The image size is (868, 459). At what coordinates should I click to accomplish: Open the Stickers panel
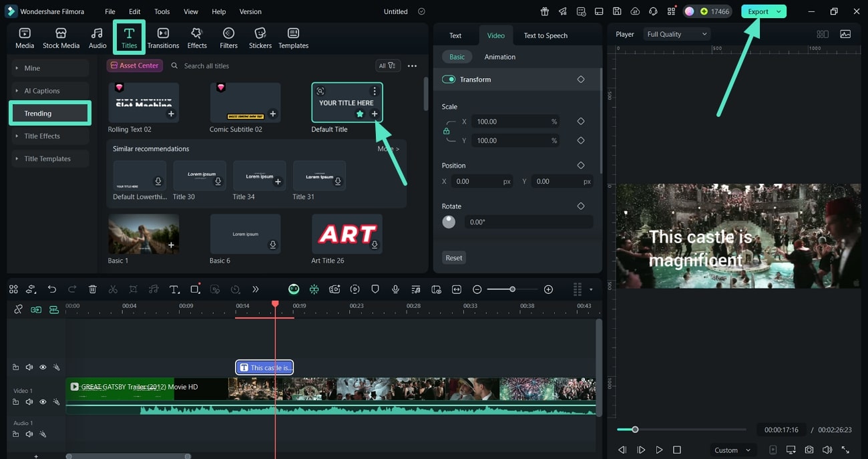point(260,38)
